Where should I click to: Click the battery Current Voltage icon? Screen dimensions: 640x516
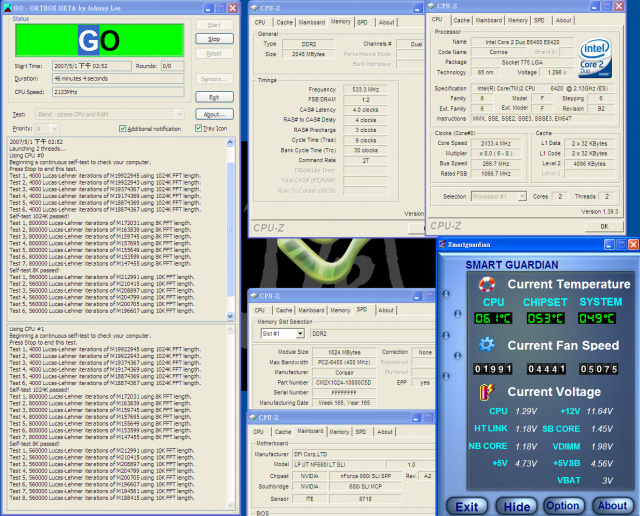[x=487, y=391]
